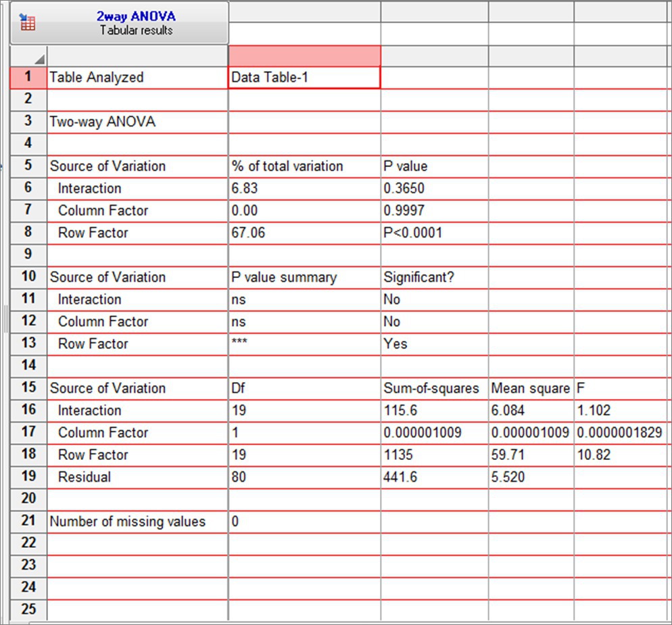This screenshot has width=672, height=625.
Task: Select the 67.06 percent variation cell
Action: (304, 233)
